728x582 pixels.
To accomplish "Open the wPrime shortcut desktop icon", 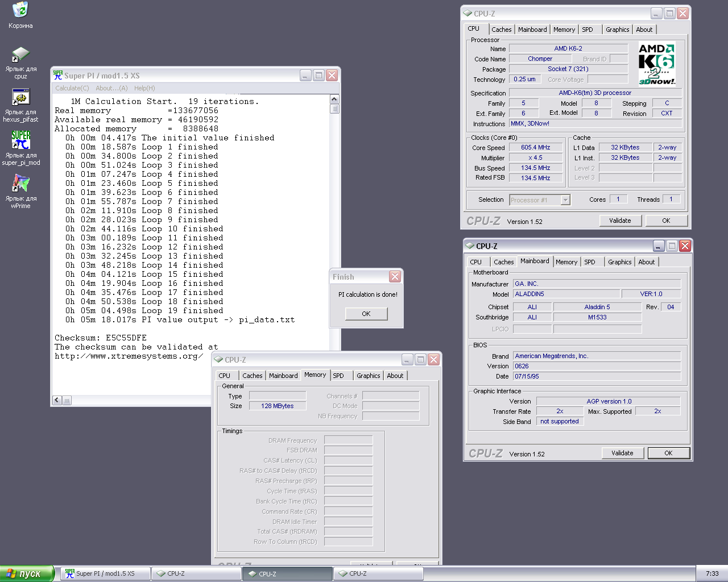I will pyautogui.click(x=20, y=183).
